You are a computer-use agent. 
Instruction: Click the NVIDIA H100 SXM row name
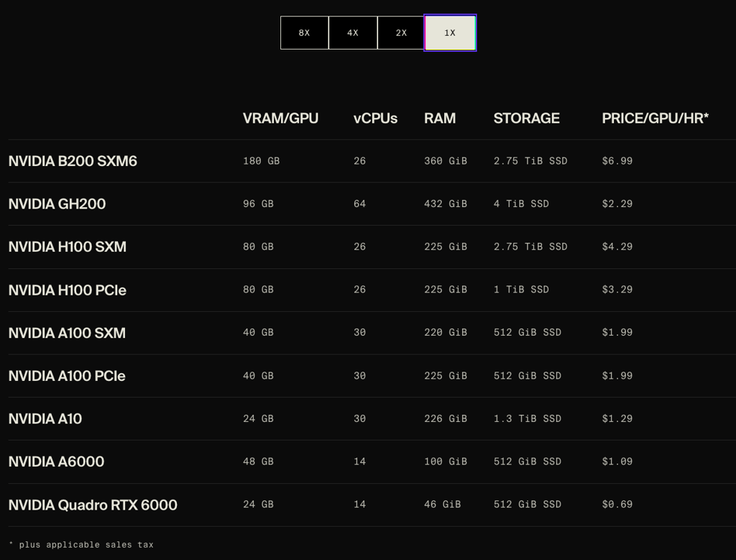[68, 247]
